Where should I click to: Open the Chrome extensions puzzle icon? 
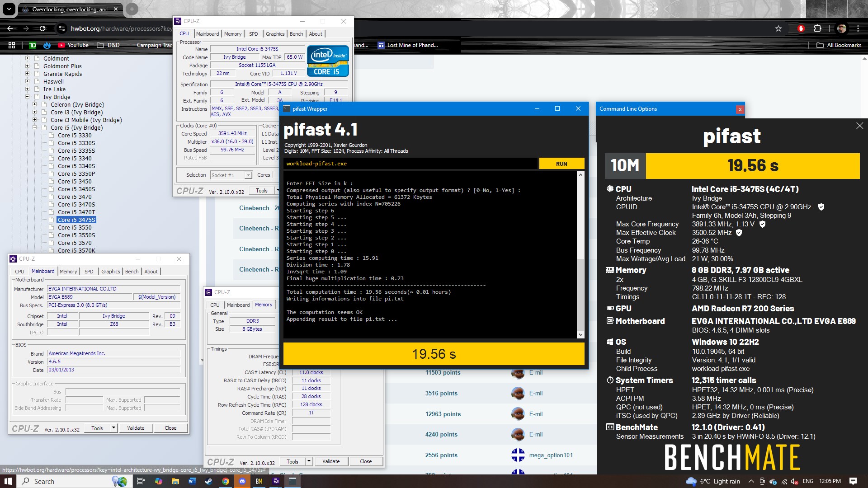coord(817,28)
